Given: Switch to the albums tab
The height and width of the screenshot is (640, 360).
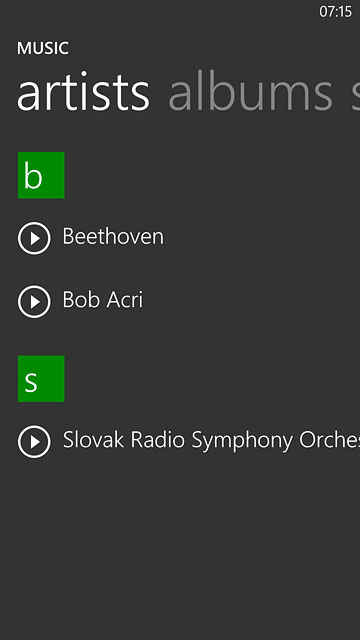Looking at the screenshot, I should (x=251, y=91).
